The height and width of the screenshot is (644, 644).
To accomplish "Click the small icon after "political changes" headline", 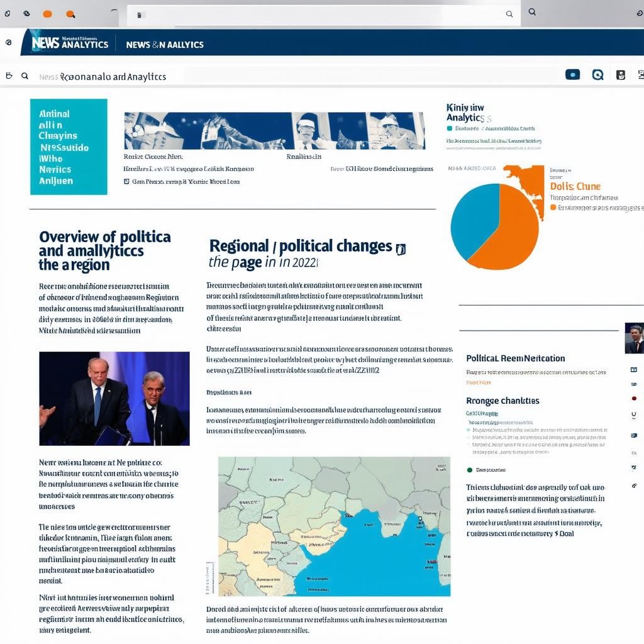I will (401, 249).
